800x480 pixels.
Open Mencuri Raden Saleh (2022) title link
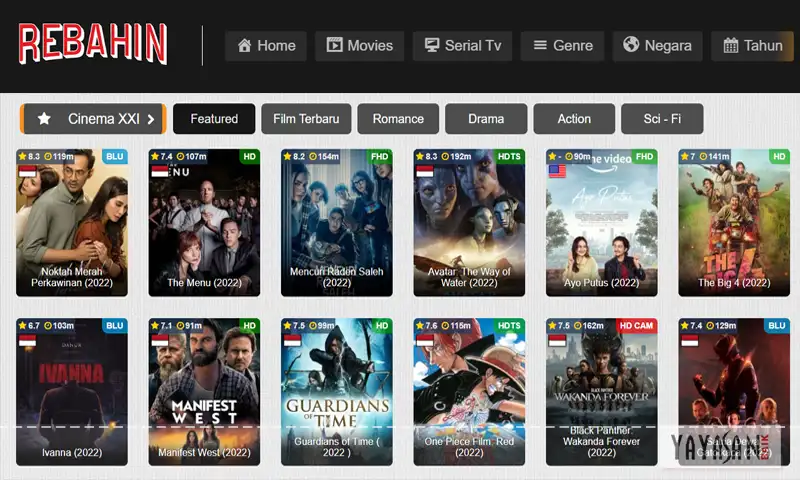(x=337, y=277)
